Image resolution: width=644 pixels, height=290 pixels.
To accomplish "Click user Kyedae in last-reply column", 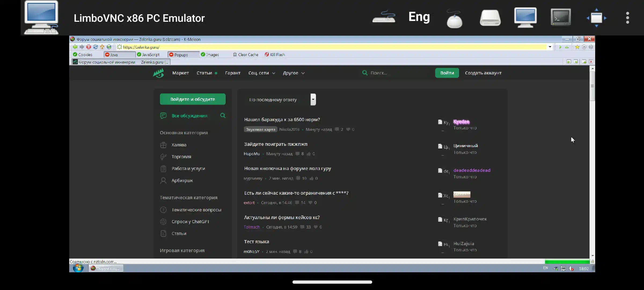I will pyautogui.click(x=461, y=122).
